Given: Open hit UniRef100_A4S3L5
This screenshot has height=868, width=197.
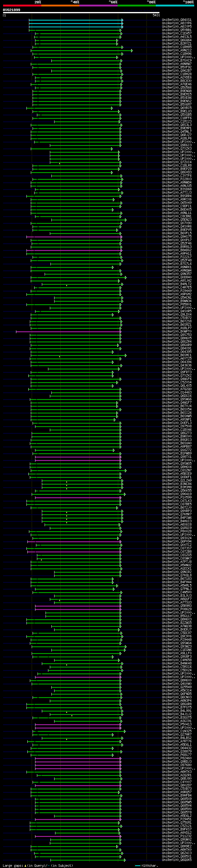Looking at the screenshot, I should click(177, 37).
